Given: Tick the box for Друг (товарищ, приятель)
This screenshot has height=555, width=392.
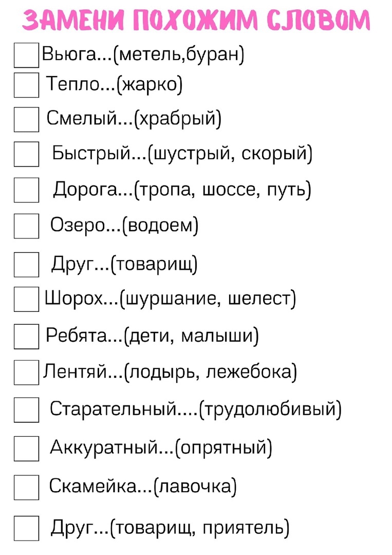Looking at the screenshot, I should tap(27, 528).
